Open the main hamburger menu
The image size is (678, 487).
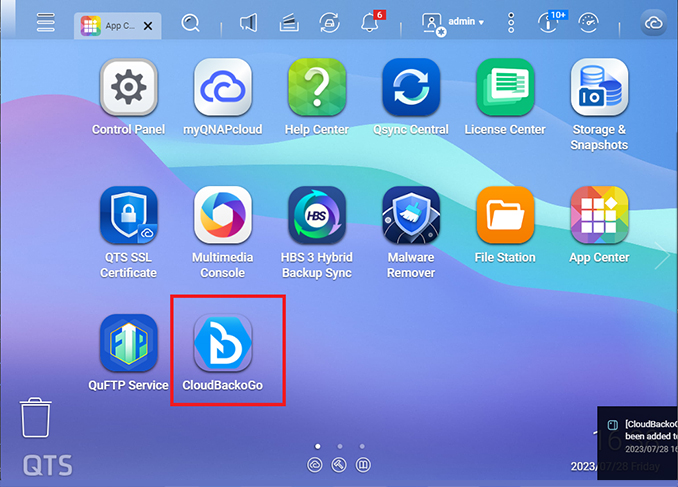click(46, 22)
